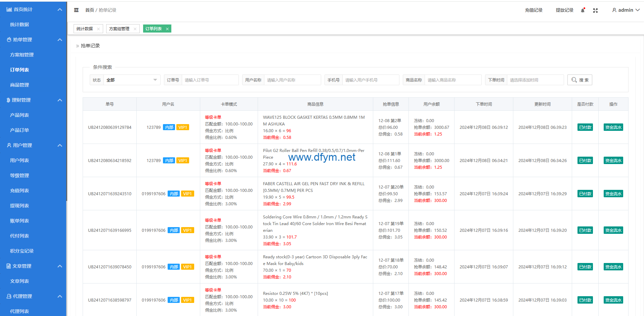Collapse the 首页统计 sidebar group
This screenshot has width=644, height=316.
[x=60, y=9]
